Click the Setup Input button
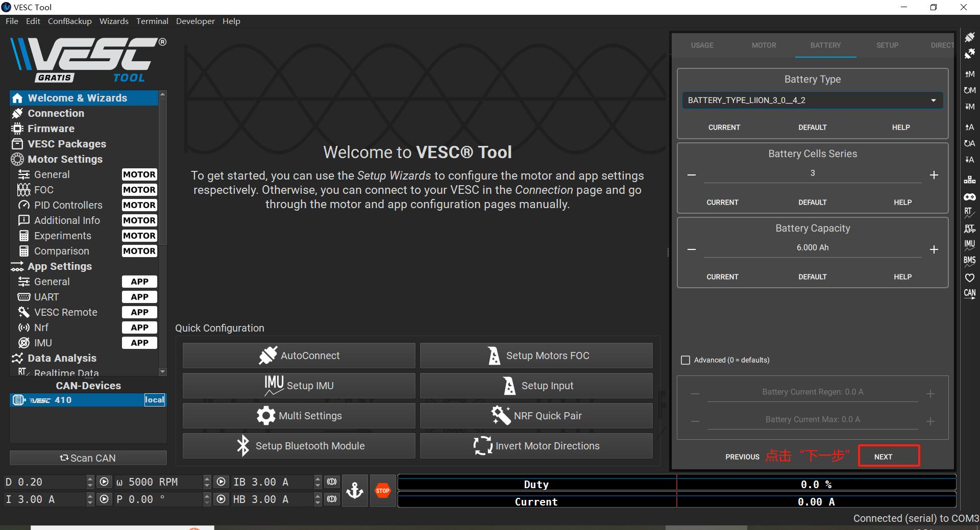This screenshot has height=530, width=980. 536,386
